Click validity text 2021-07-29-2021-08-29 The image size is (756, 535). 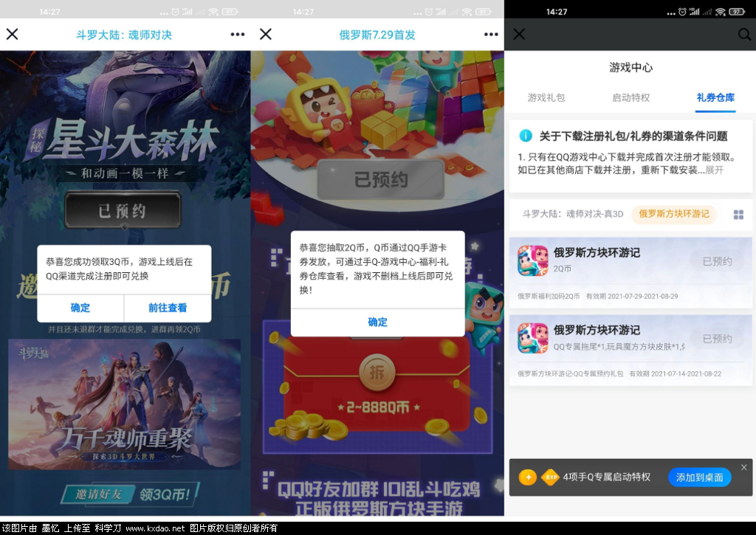643,297
